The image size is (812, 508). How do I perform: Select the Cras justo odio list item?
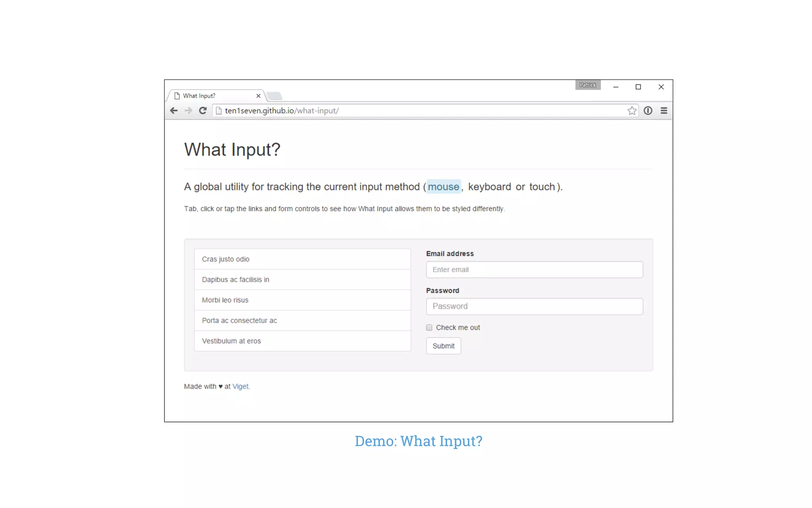click(303, 259)
